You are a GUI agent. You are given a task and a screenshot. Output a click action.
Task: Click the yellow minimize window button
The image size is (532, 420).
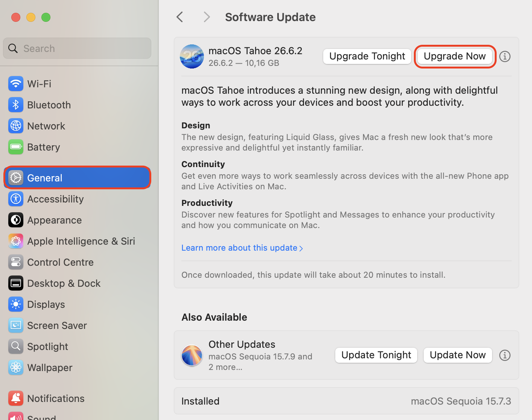click(31, 17)
